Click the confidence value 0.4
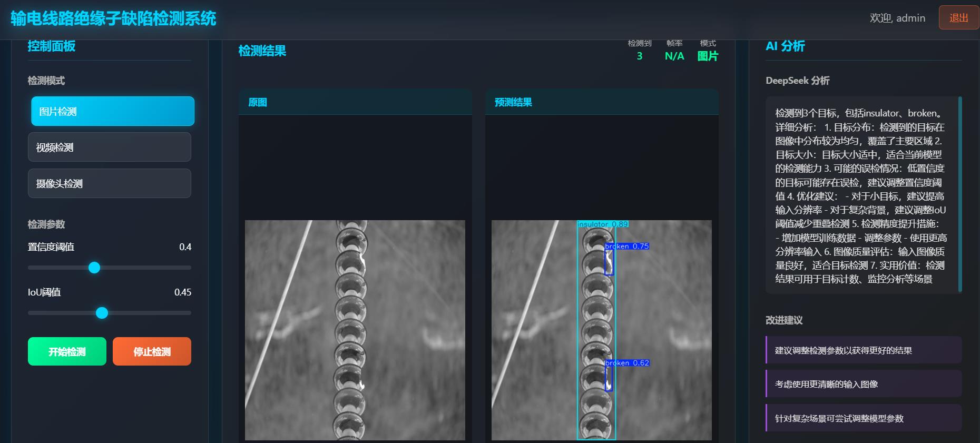 tap(185, 247)
